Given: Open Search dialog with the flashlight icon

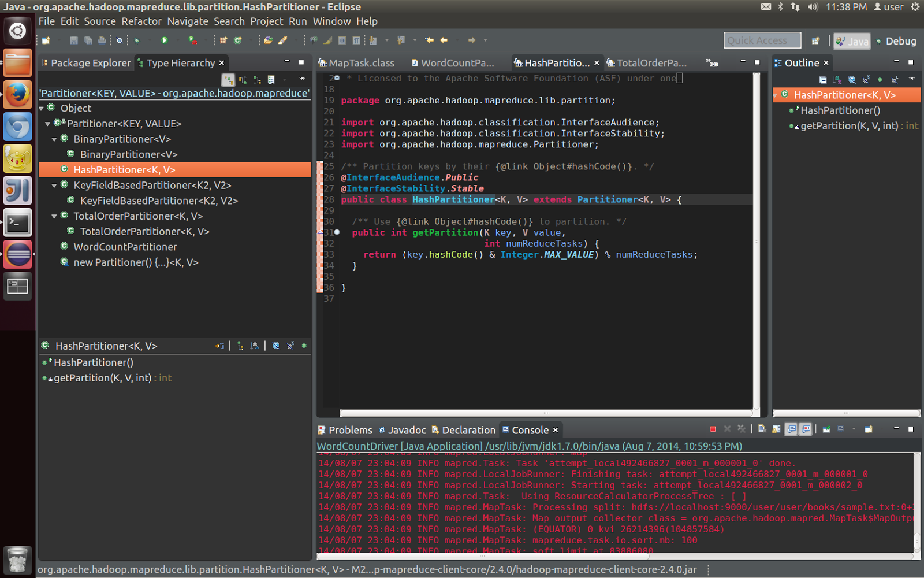Looking at the screenshot, I should click(x=283, y=40).
